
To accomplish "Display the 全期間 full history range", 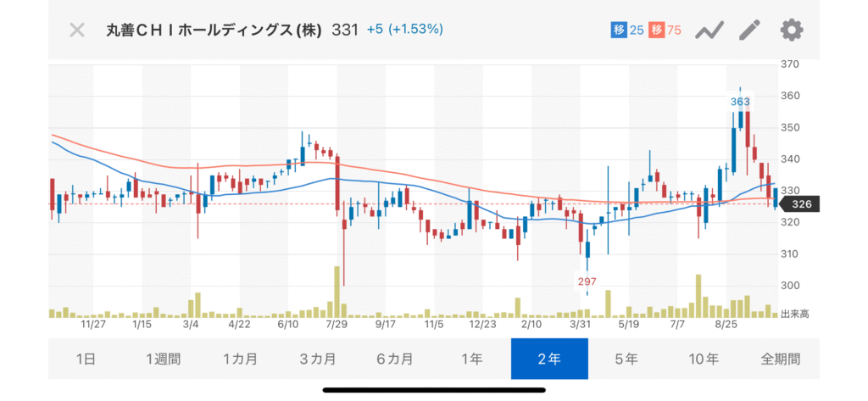I will (x=780, y=359).
